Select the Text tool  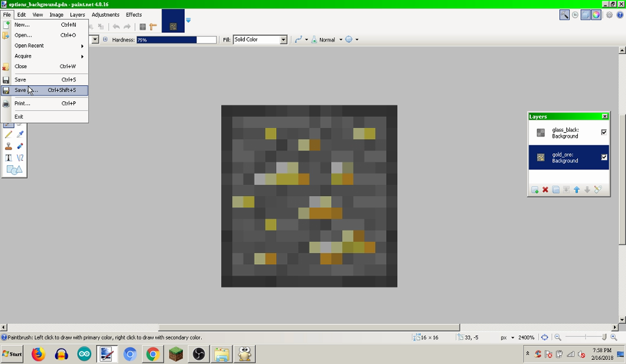(9, 158)
